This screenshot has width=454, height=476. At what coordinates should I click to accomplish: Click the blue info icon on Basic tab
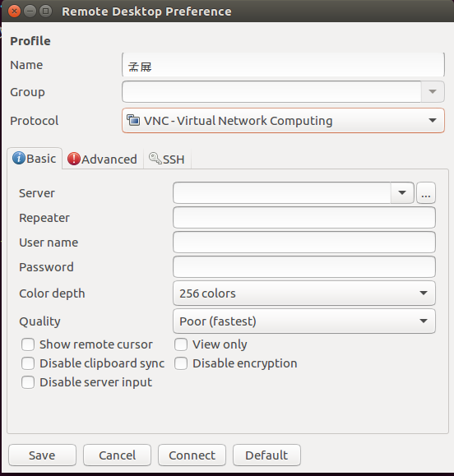pos(19,159)
